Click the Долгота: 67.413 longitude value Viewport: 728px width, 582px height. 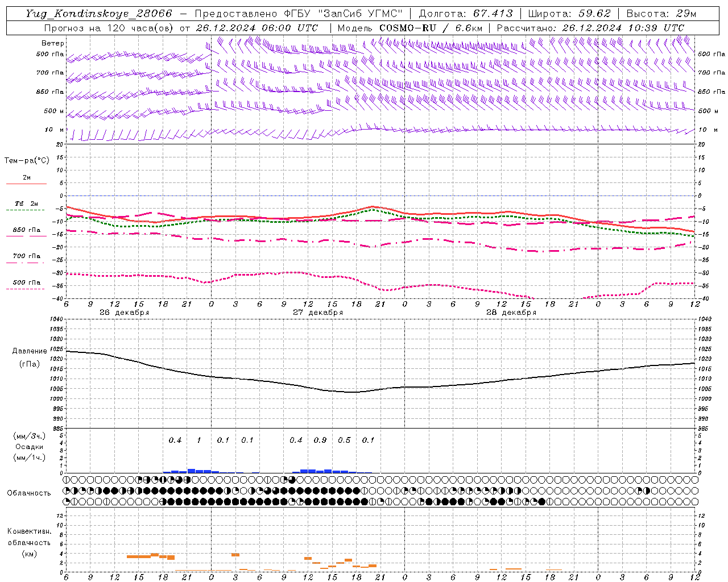point(465,14)
